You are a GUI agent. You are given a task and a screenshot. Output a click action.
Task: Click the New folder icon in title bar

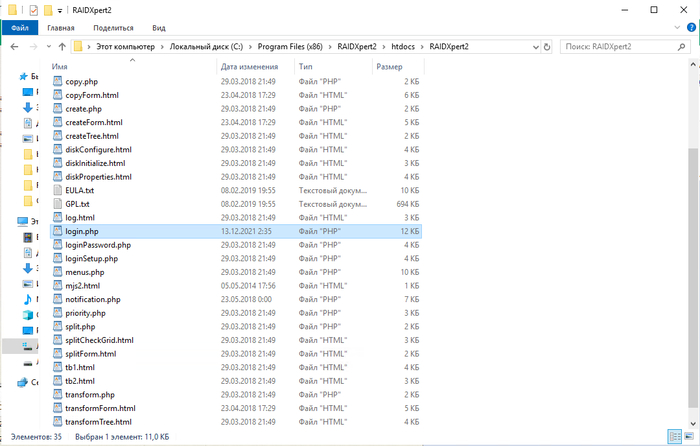click(x=48, y=10)
